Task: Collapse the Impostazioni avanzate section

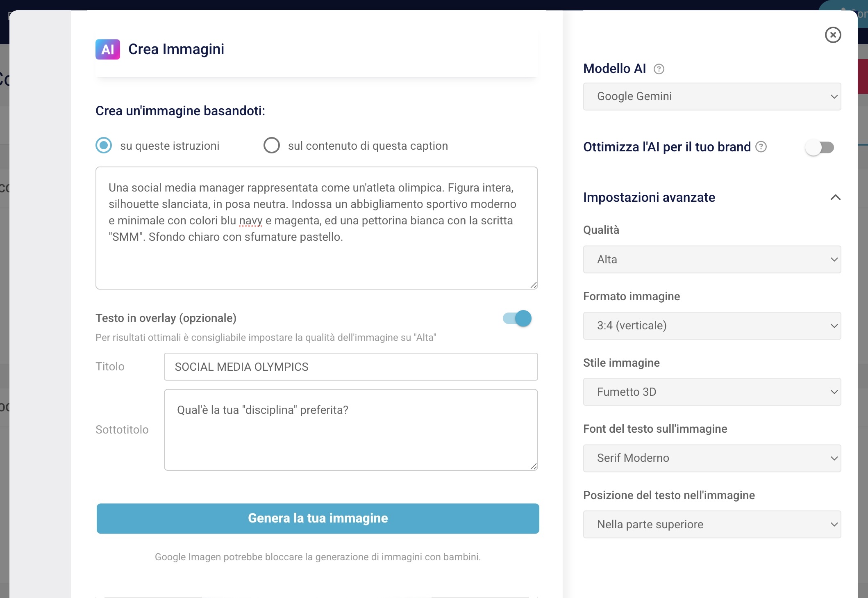Action: (835, 198)
